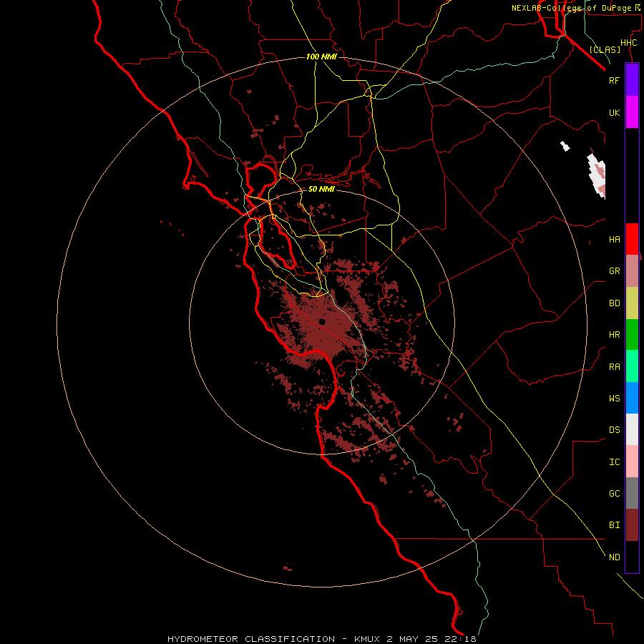Click the 100 NMI range ring label
Screen dimensions: 644x644
point(321,57)
